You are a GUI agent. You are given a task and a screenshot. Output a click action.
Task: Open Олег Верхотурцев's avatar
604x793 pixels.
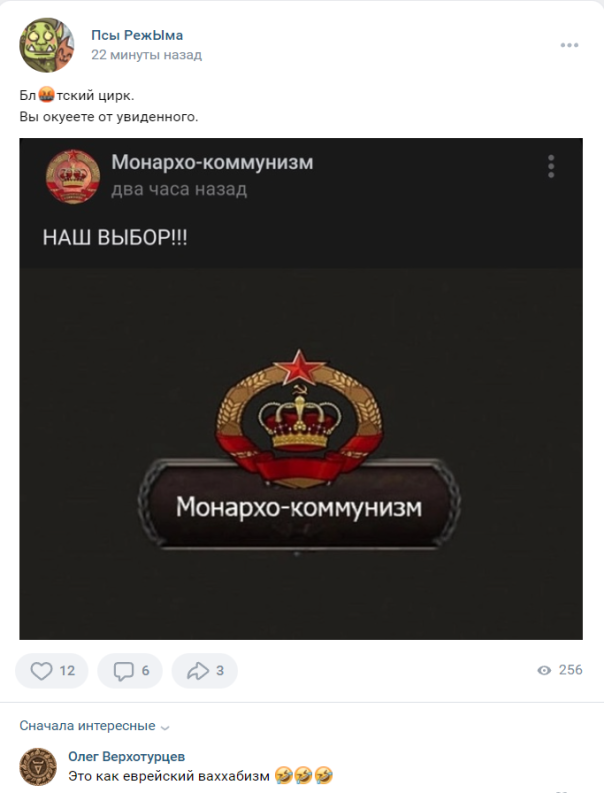click(38, 767)
